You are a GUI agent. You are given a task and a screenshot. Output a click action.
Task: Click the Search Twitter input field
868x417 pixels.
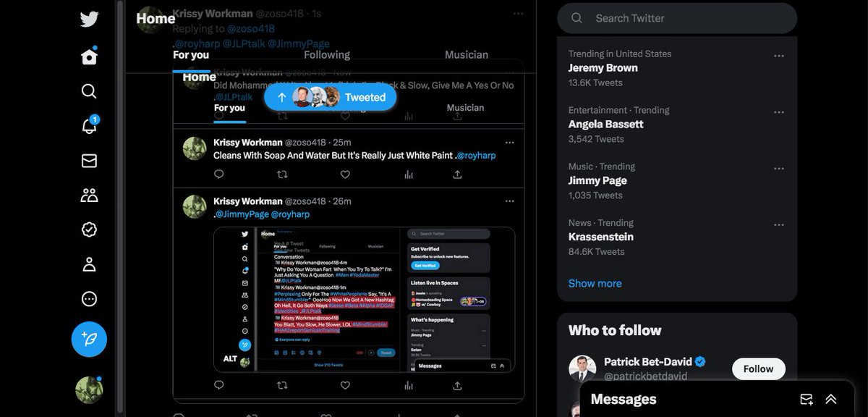click(x=677, y=18)
